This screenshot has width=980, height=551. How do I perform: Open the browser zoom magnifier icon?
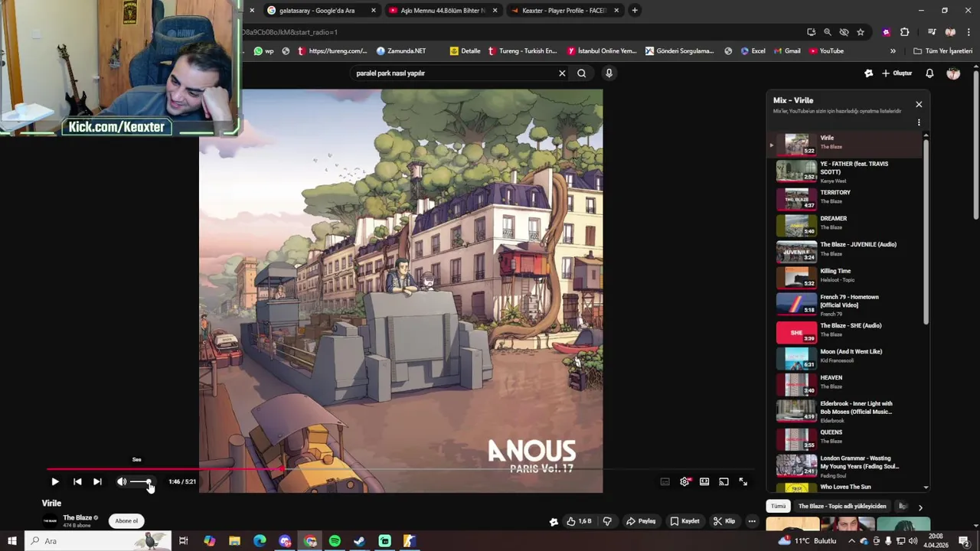(x=828, y=32)
